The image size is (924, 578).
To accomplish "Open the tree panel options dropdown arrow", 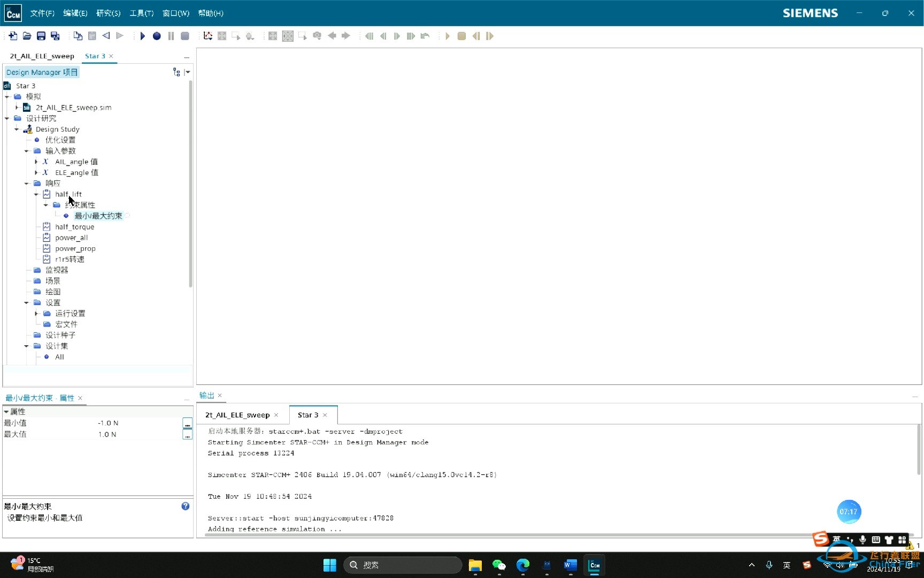I will (187, 72).
